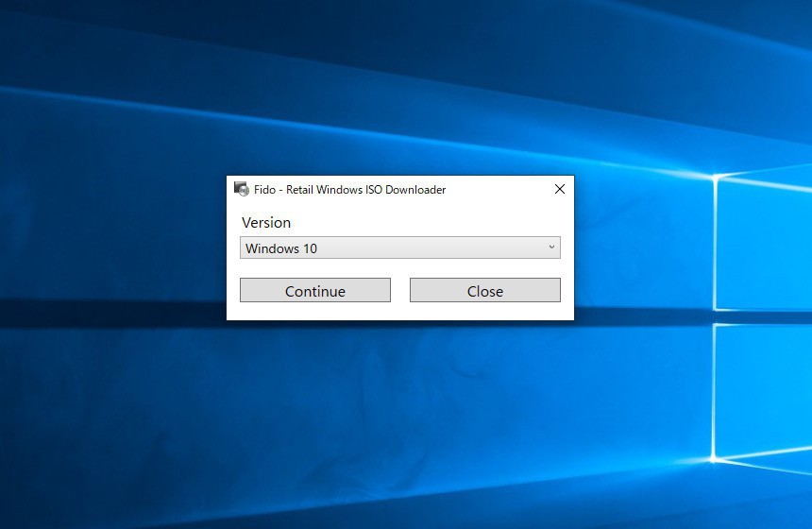This screenshot has height=529, width=812.
Task: Click the Close button next to Continue
Action: pyautogui.click(x=484, y=290)
